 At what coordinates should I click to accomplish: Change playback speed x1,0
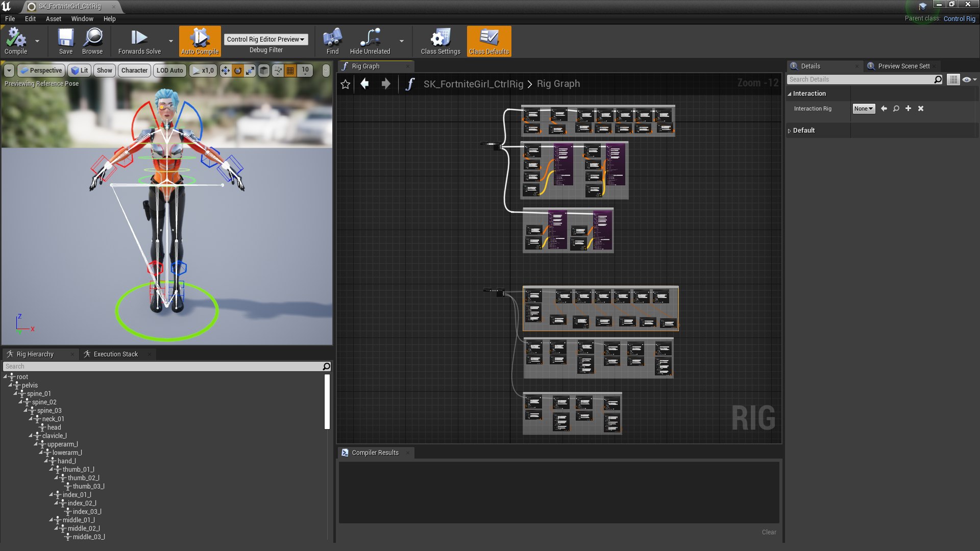pos(203,70)
